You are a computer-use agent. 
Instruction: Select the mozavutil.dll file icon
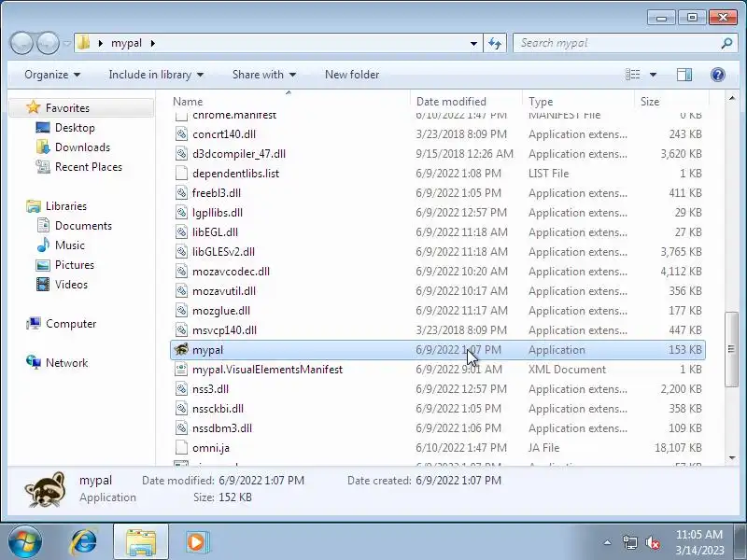(181, 291)
